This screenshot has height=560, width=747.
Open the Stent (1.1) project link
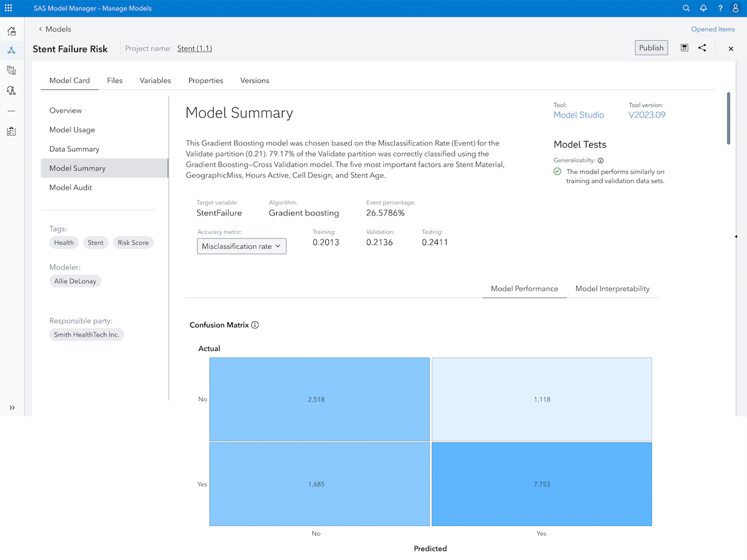click(194, 49)
